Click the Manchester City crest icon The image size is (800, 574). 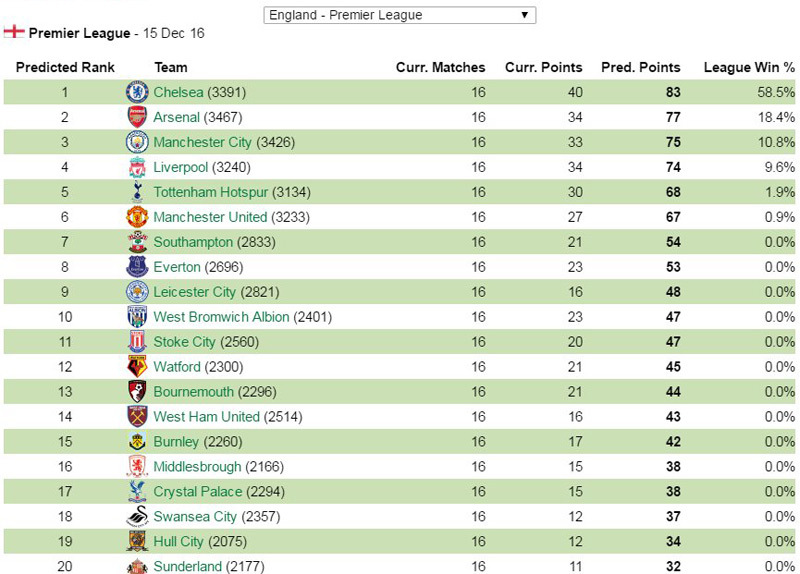(x=137, y=142)
